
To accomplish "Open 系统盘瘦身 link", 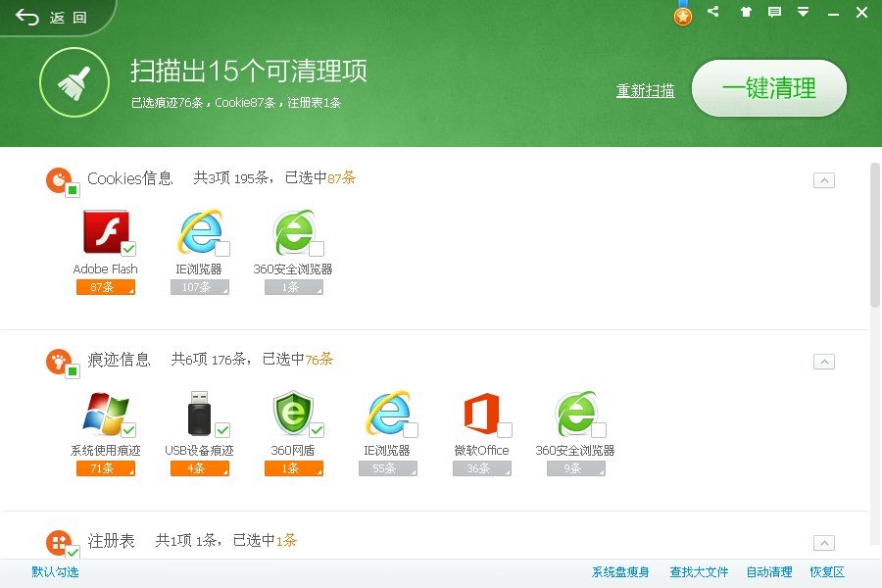I will pyautogui.click(x=620, y=572).
